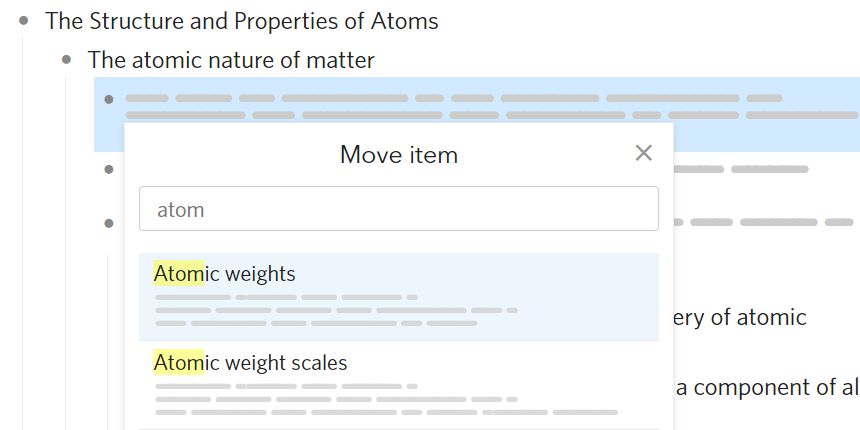Image resolution: width=860 pixels, height=430 pixels.
Task: Click the bullet of the blue highlighted item
Action: (x=109, y=99)
